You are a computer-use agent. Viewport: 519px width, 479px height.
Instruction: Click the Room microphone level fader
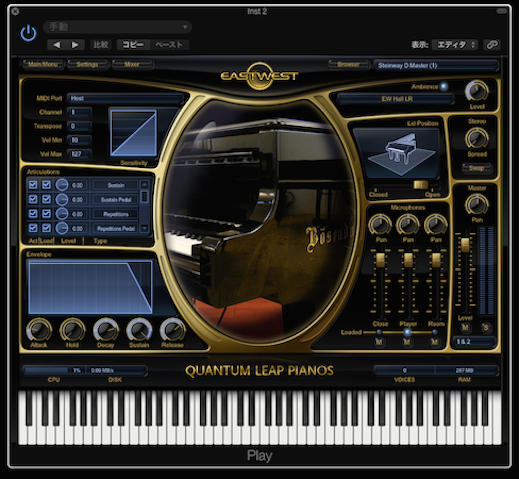(x=436, y=260)
